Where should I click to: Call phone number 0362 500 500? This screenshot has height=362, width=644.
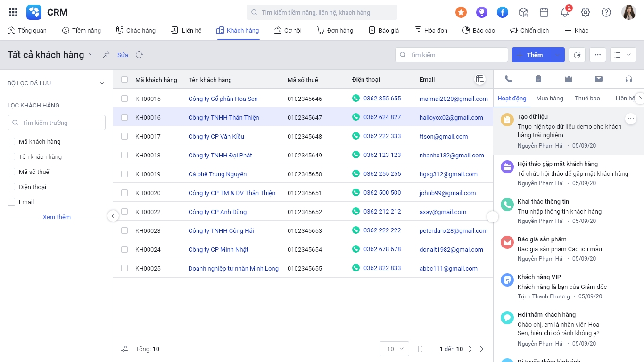[382, 193]
